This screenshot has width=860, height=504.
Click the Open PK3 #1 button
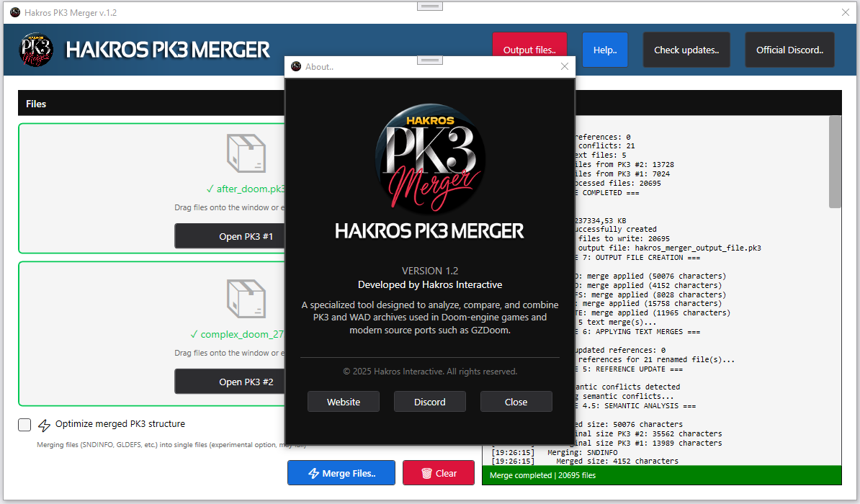(x=230, y=236)
